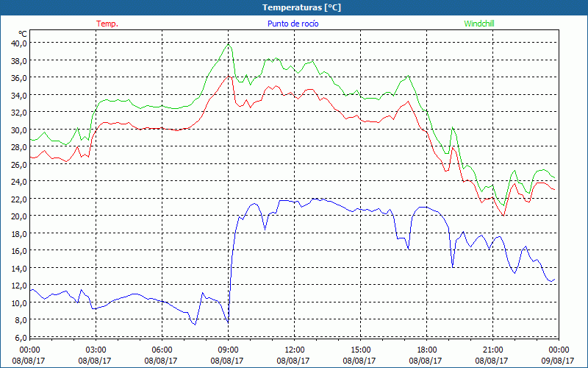Click the Punto de rocío legend label

[x=293, y=24]
